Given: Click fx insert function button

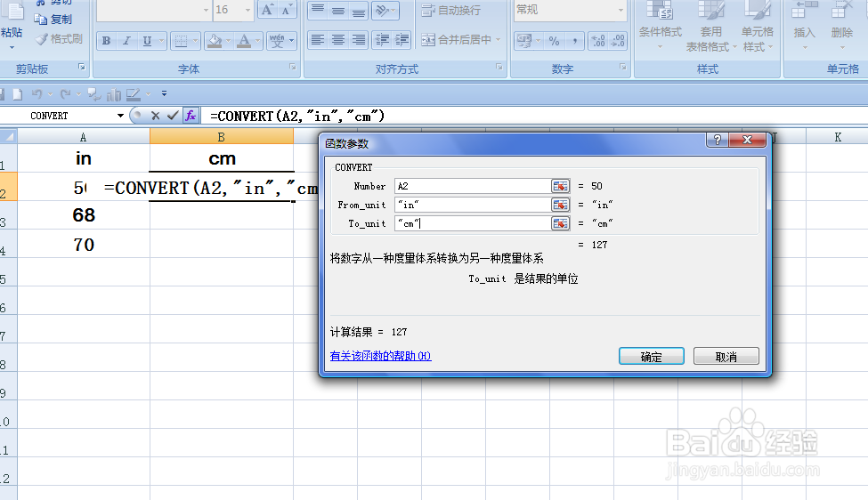Looking at the screenshot, I should (x=191, y=116).
